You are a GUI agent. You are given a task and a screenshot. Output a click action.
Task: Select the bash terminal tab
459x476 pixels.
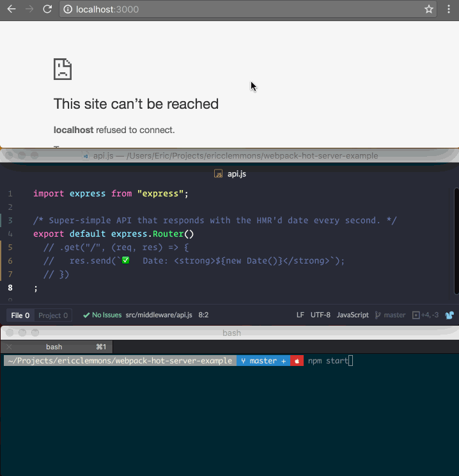tap(57, 347)
